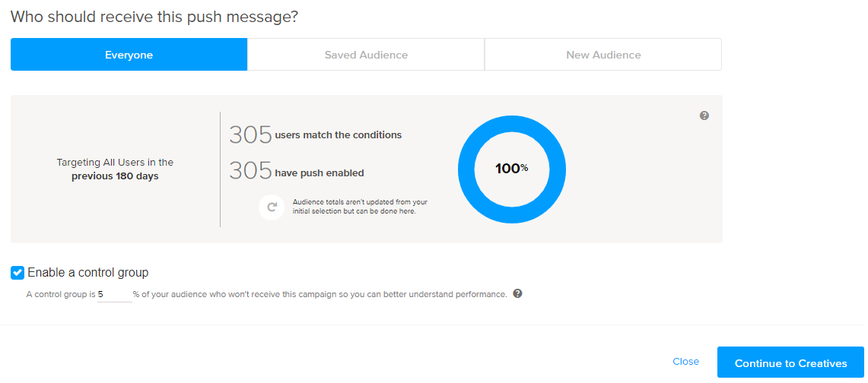868x383 pixels.
Task: Toggle the Enable a control group checkbox
Action: 17,272
